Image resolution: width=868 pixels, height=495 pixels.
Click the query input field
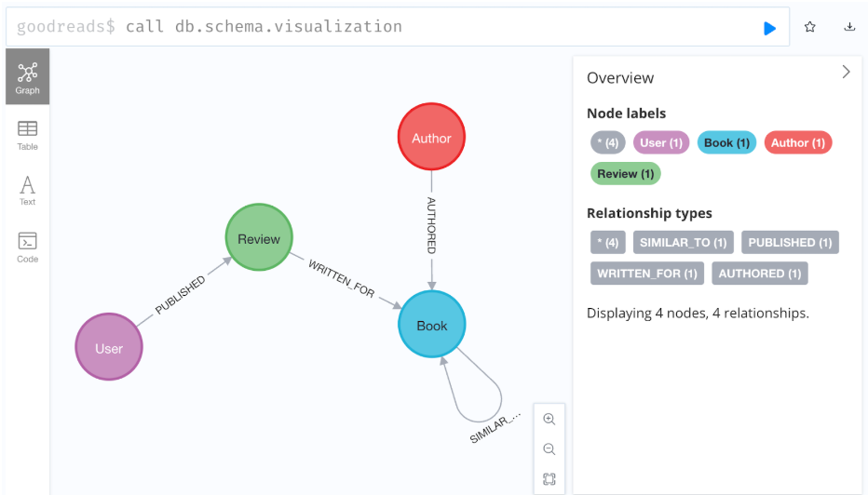click(x=373, y=27)
